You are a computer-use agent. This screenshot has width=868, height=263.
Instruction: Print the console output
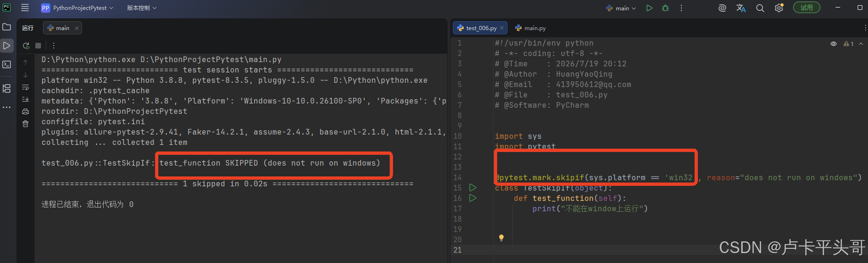coord(25,112)
